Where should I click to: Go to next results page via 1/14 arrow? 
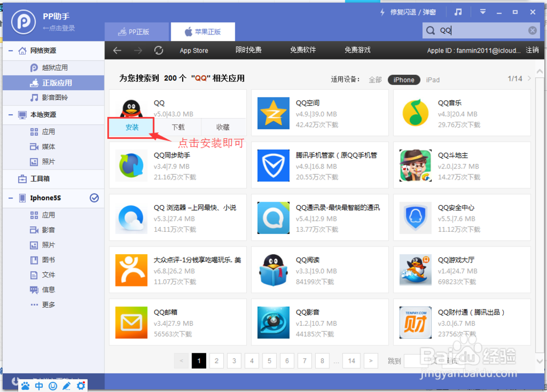tap(529, 79)
